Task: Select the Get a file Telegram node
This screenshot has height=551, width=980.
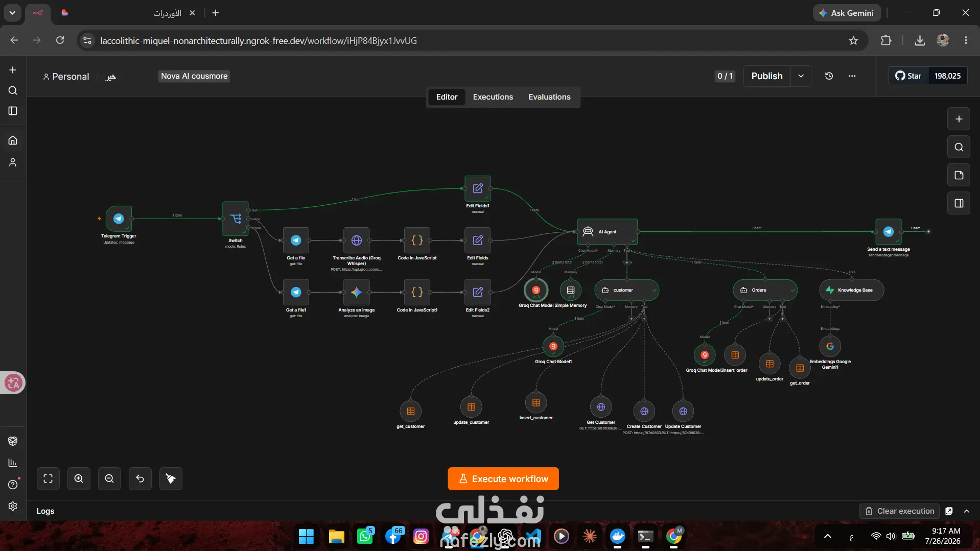Action: 296,240
